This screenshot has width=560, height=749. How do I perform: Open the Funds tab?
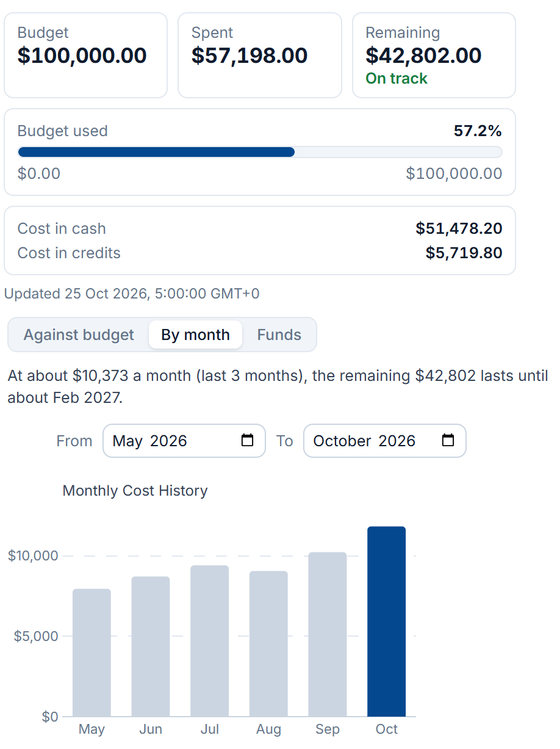coord(279,335)
